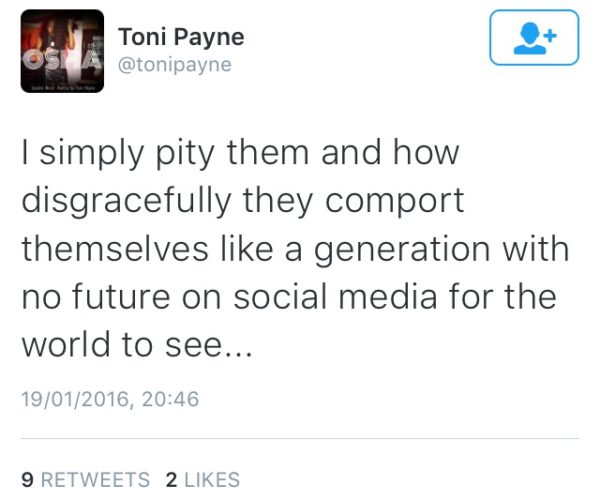Tap the tweet body text
The width and height of the screenshot is (600, 500).
295,249
